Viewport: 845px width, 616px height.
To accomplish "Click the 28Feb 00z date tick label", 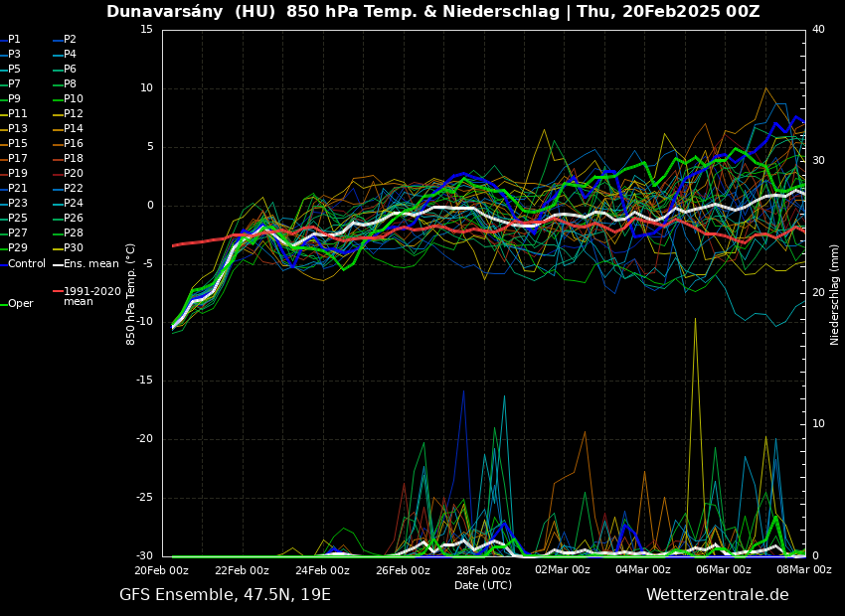I will pyautogui.click(x=483, y=570).
